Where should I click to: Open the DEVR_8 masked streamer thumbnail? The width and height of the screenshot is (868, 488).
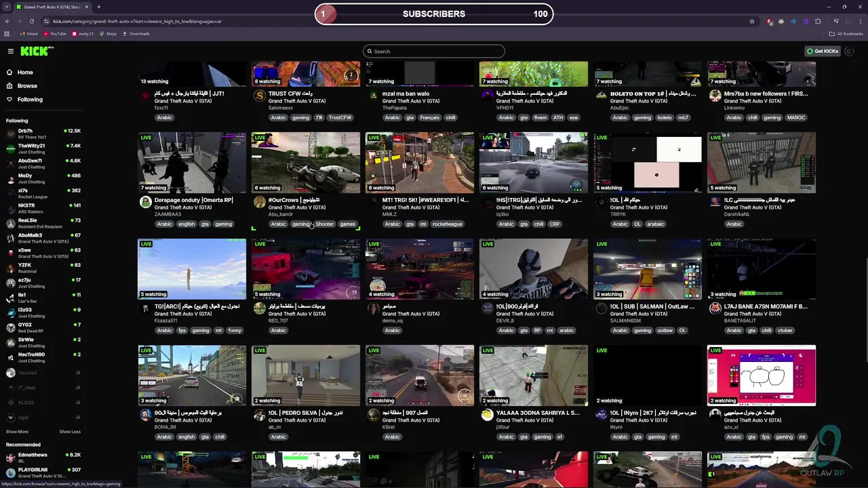[534, 269]
